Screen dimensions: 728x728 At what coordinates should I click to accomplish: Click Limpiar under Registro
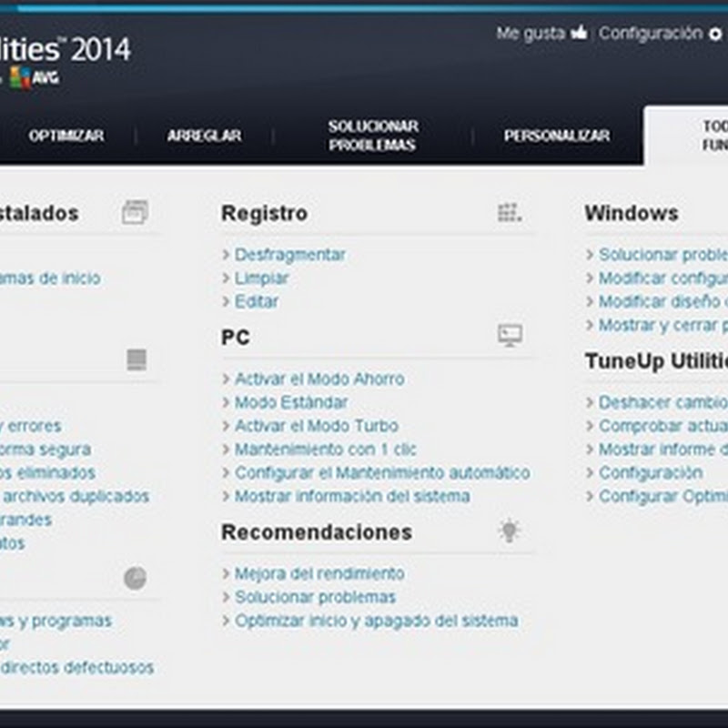[261, 278]
